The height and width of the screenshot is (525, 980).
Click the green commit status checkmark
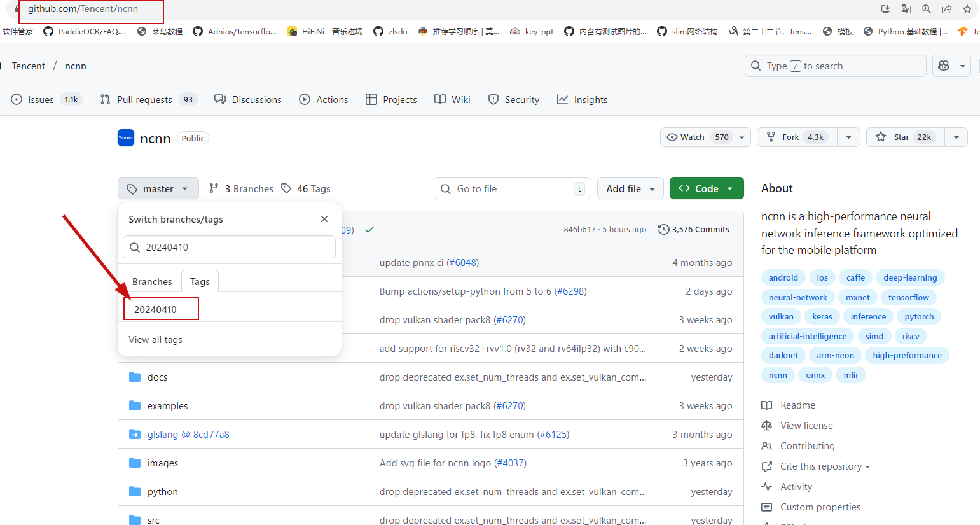coord(369,230)
